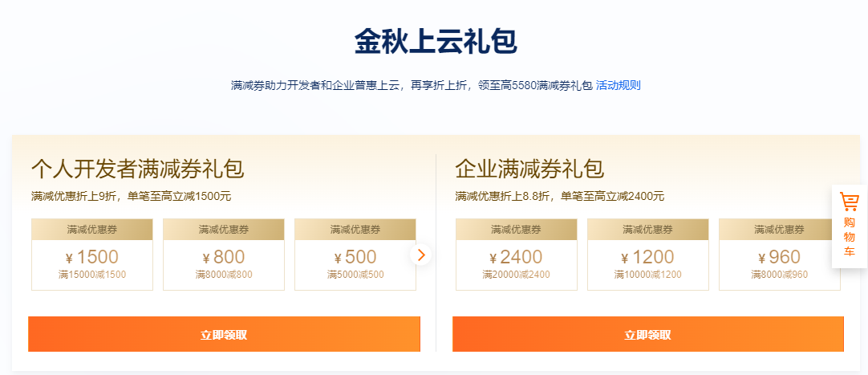The height and width of the screenshot is (375, 868).
Task: Click the next arrow in coupon carousel
Action: [421, 255]
